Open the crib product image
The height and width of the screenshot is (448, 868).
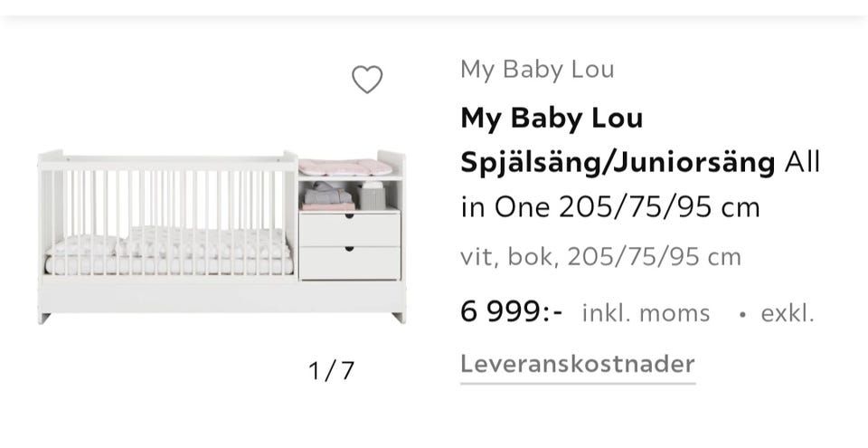222,235
